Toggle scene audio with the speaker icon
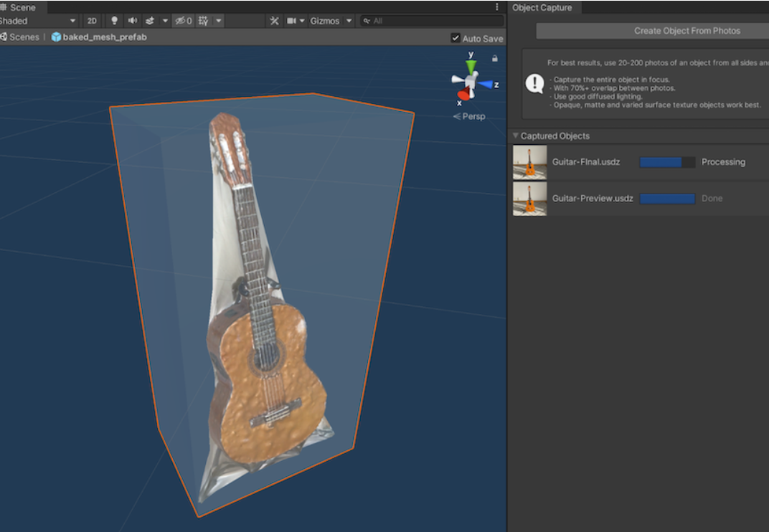 [x=132, y=21]
